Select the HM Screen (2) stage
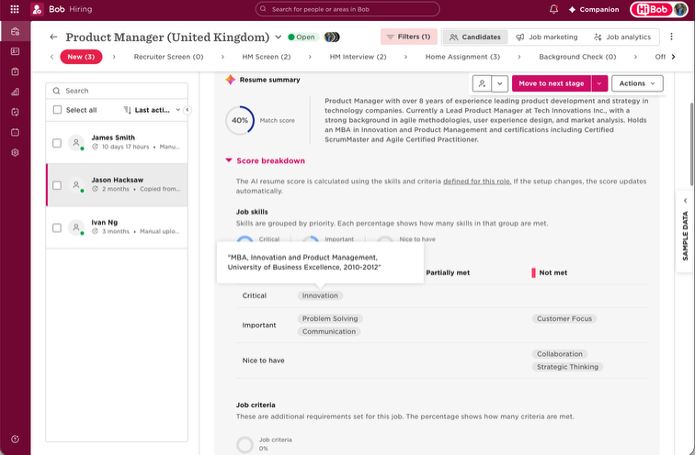 [x=266, y=57]
